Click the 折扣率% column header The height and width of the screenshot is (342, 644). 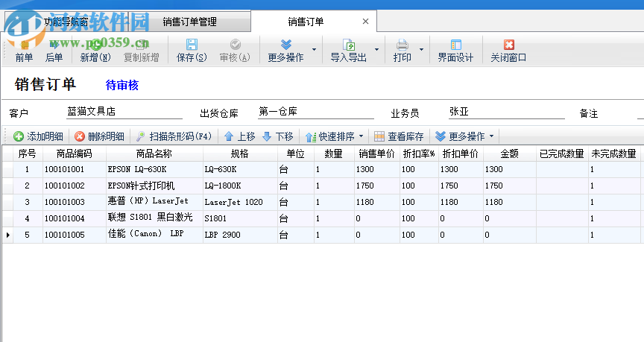(419, 153)
